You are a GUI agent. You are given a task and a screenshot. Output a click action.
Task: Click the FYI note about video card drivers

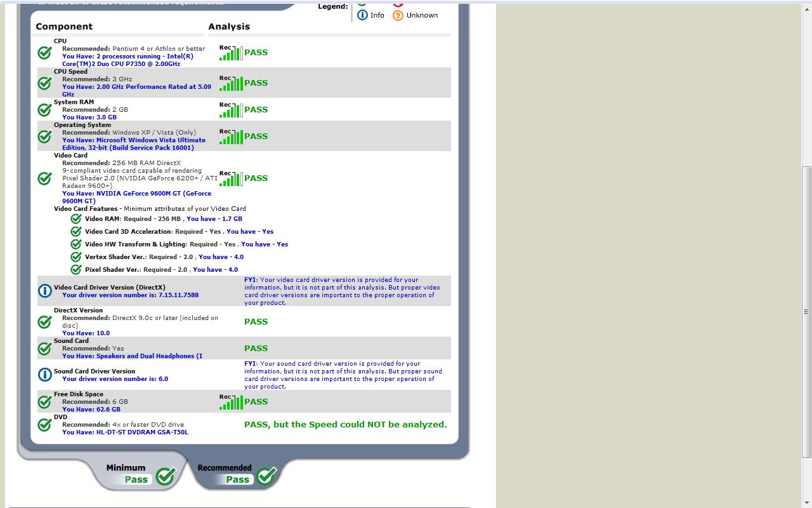(x=343, y=291)
